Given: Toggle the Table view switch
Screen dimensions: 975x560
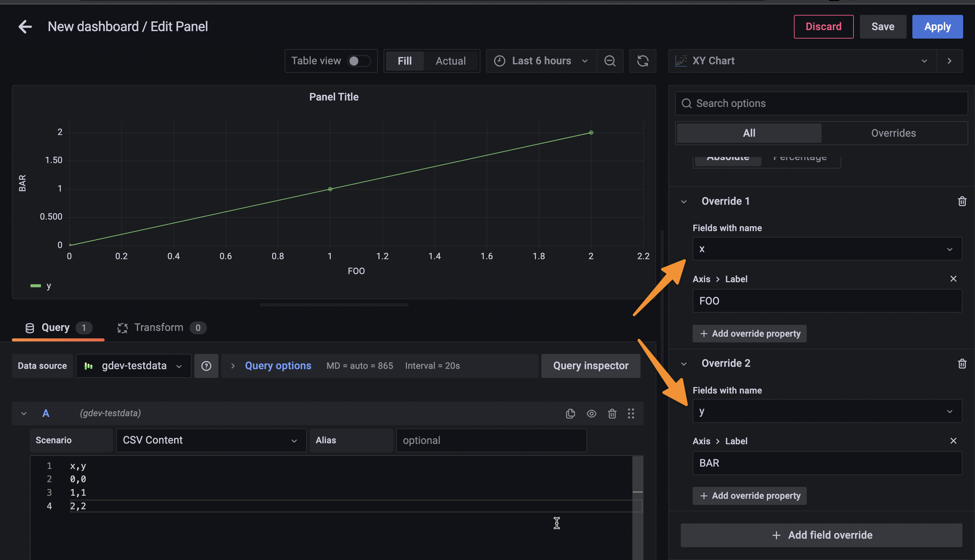Looking at the screenshot, I should [x=358, y=61].
